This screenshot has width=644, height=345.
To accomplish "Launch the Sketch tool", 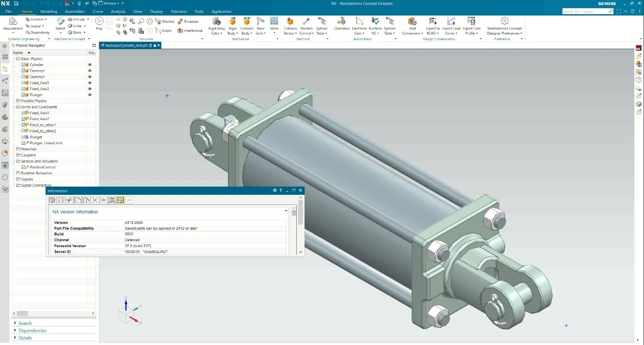I will [x=60, y=24].
